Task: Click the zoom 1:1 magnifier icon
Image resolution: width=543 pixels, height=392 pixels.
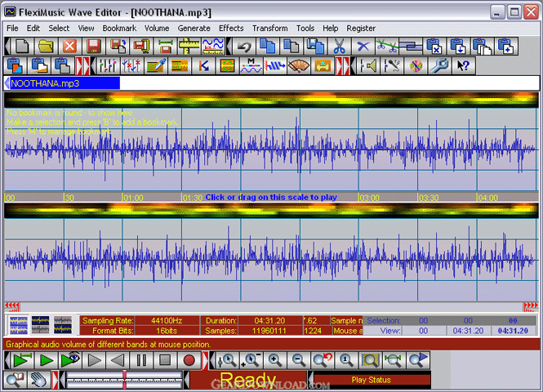Action: click(346, 360)
